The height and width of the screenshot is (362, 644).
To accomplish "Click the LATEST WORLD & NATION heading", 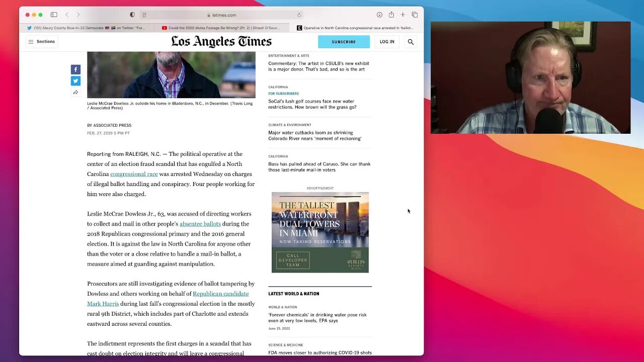I will pos(294,294).
